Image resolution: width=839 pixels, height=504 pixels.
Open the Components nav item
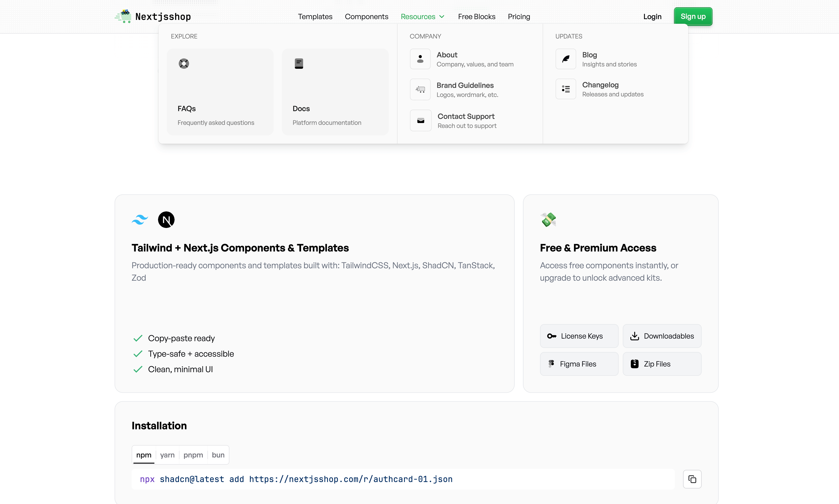[366, 17]
